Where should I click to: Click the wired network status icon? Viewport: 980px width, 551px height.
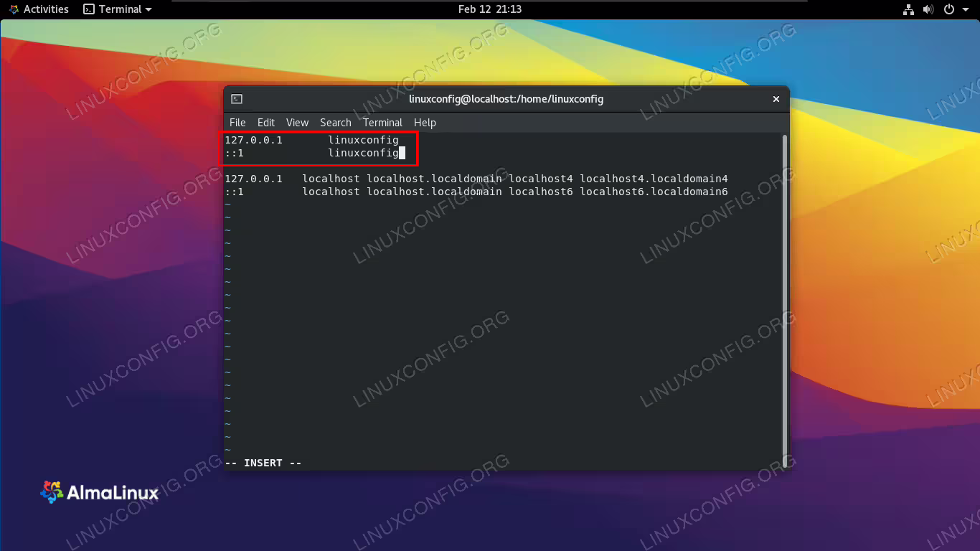pyautogui.click(x=908, y=9)
